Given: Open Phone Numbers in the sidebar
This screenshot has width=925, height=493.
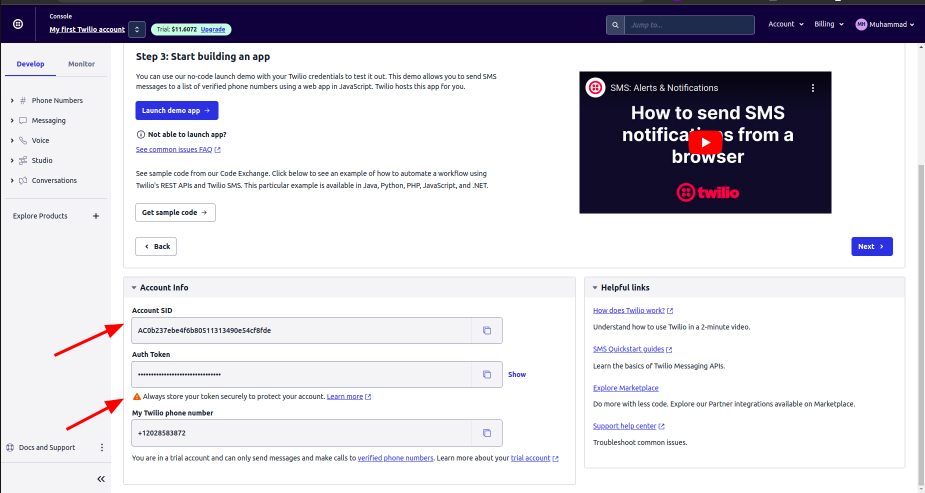Looking at the screenshot, I should click(x=57, y=100).
